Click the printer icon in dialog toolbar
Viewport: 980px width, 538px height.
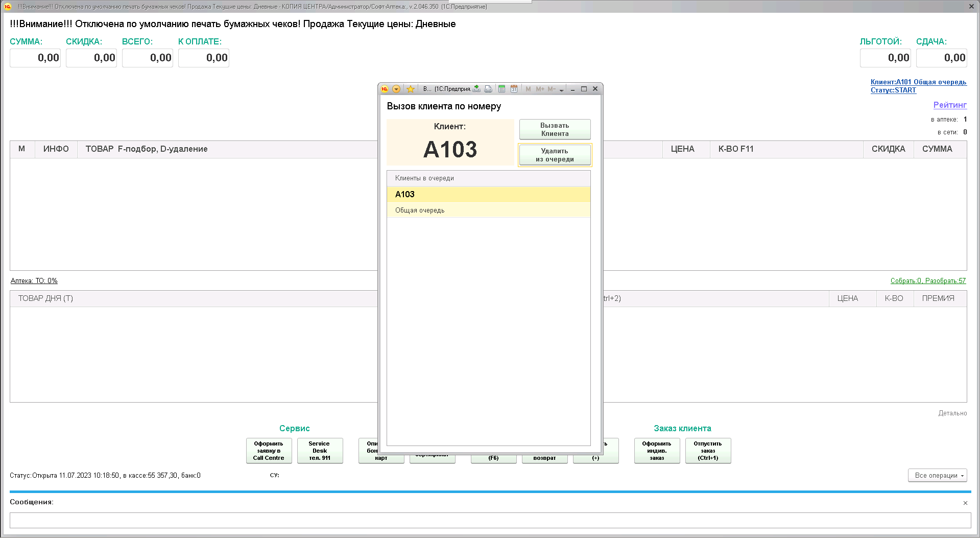[x=488, y=89]
